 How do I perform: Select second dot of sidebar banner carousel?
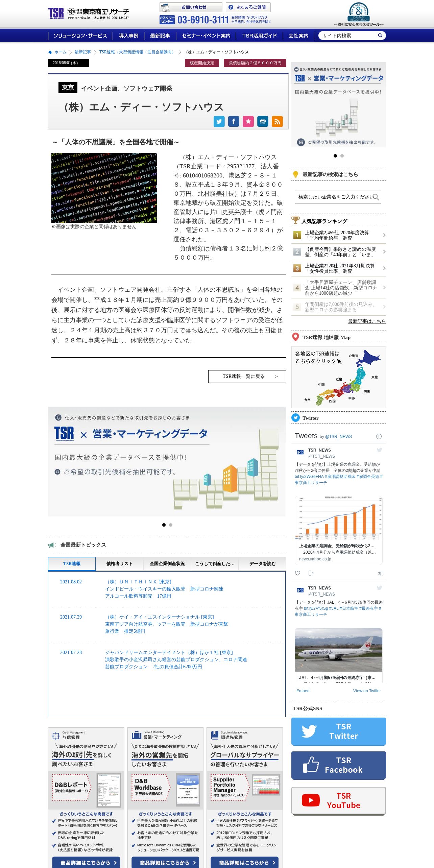click(x=342, y=156)
